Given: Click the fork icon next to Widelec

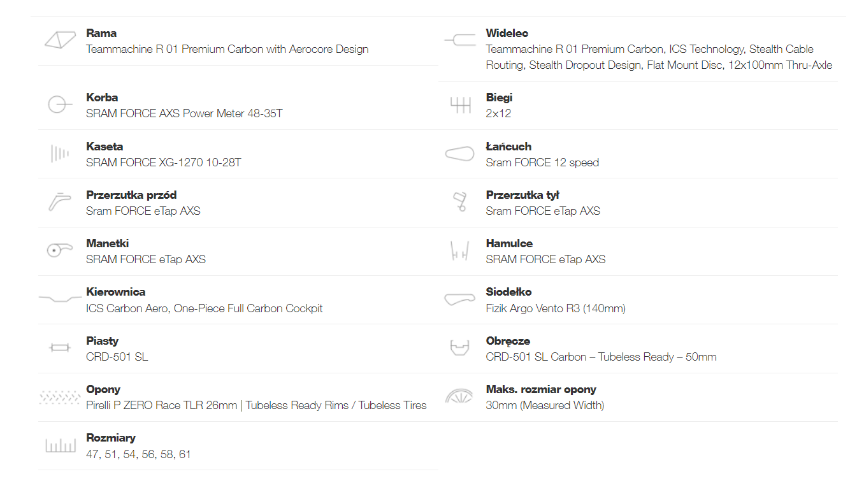Looking at the screenshot, I should coord(459,40).
